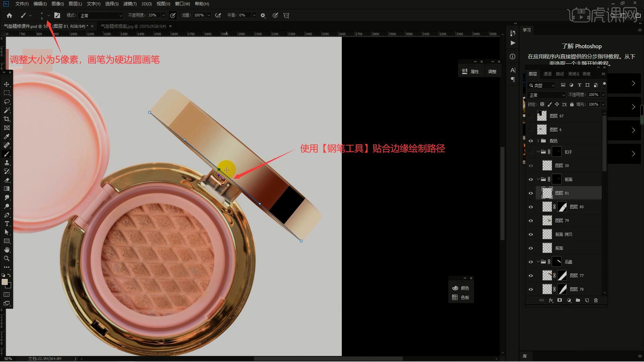644x362 pixels.
Task: Hide layer 图层 81
Action: point(531,193)
